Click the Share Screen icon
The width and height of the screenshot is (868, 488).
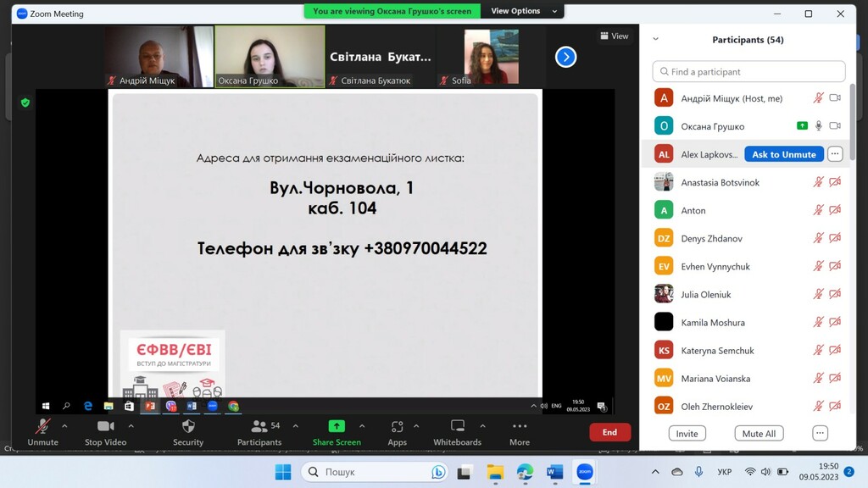(337, 426)
